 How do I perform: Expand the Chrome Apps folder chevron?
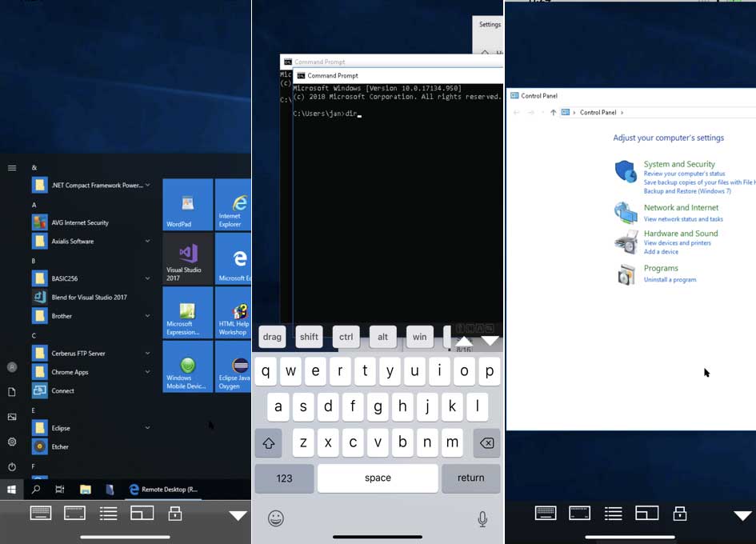point(148,372)
